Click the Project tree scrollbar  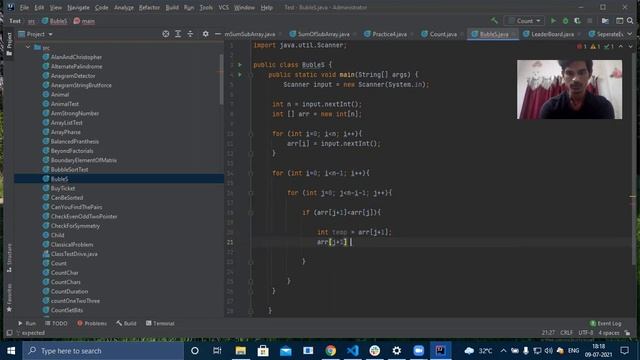221,80
